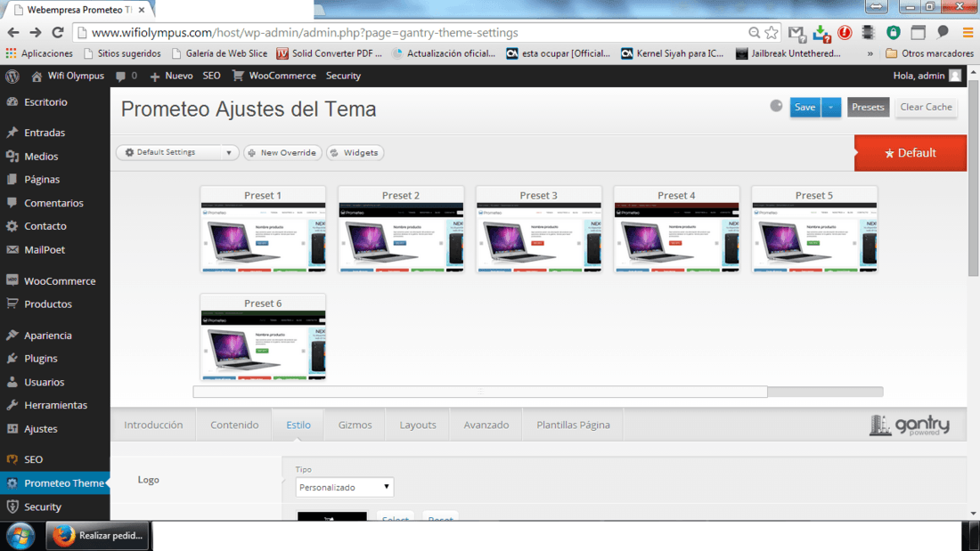Click the Herramientas wrench icon
This screenshot has height=551, width=980.
(12, 405)
